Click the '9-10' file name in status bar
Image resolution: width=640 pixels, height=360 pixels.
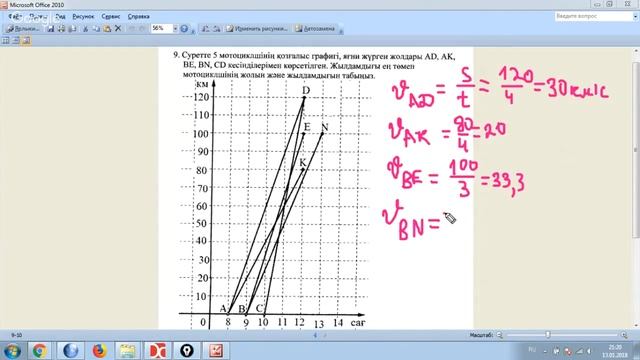[x=17, y=335]
